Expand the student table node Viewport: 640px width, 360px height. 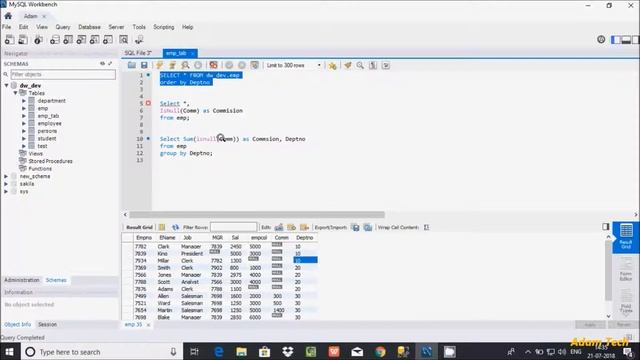[x=24, y=138]
